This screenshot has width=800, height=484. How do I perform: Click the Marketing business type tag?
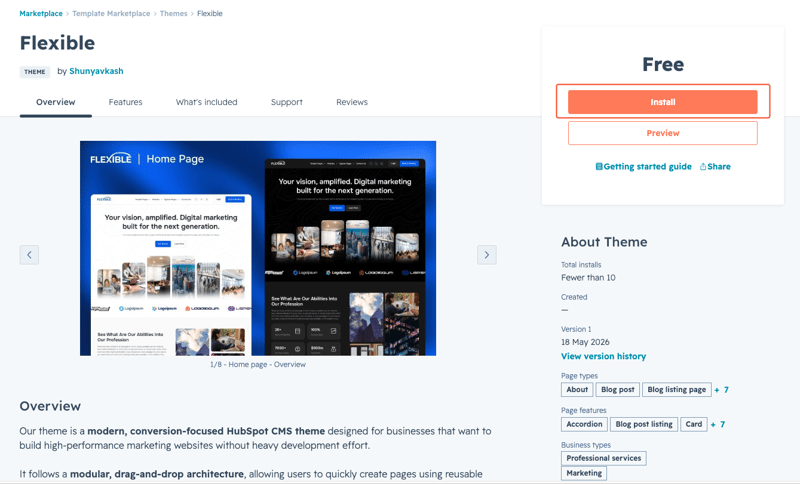[x=584, y=473]
